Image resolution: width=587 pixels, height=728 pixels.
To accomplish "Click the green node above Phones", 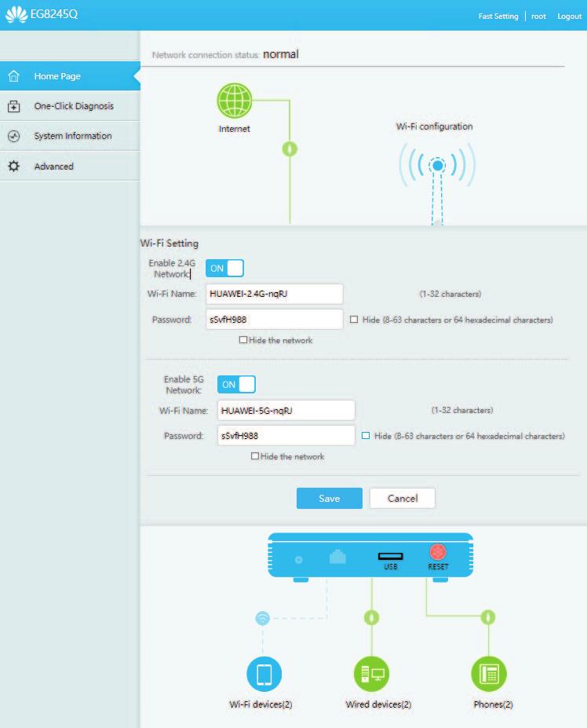I will [488, 617].
